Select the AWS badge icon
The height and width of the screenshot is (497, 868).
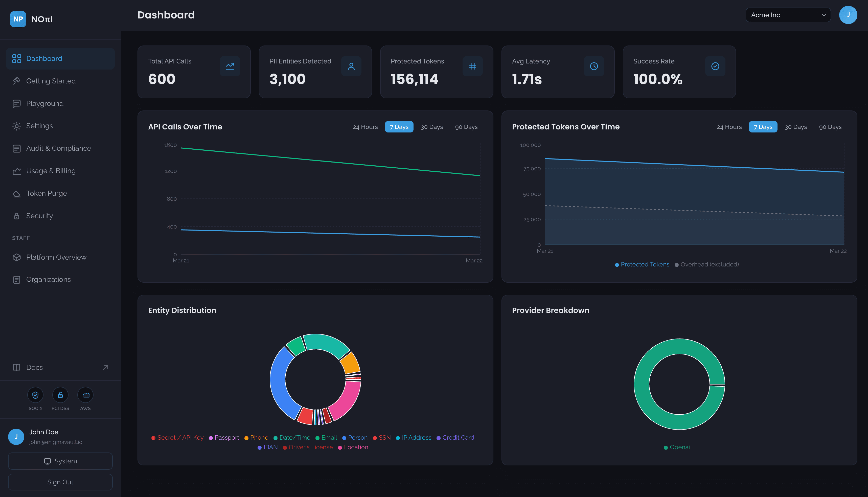click(x=85, y=395)
